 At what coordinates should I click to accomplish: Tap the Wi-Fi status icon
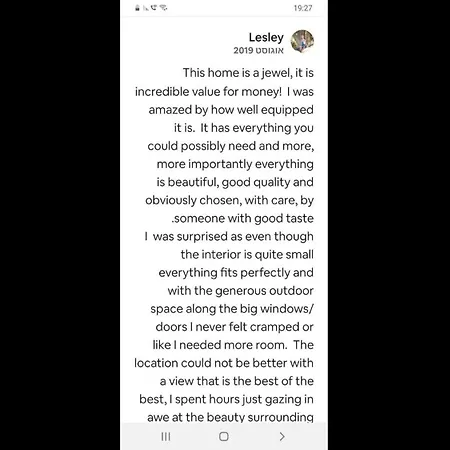(163, 8)
